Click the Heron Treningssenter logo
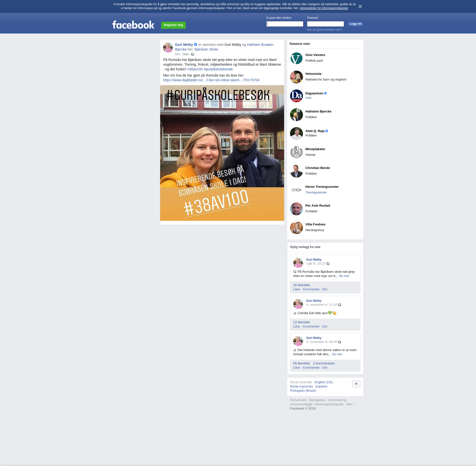 tap(297, 190)
